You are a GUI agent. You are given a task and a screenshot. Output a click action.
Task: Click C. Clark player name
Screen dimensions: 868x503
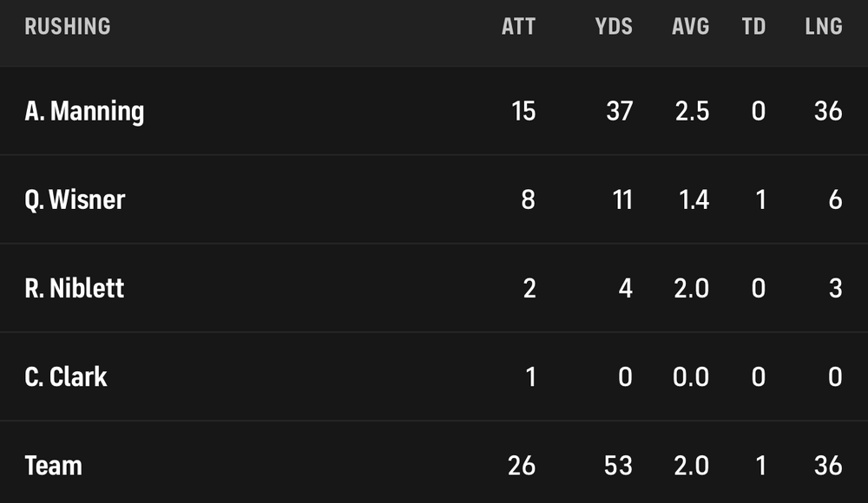(x=66, y=376)
